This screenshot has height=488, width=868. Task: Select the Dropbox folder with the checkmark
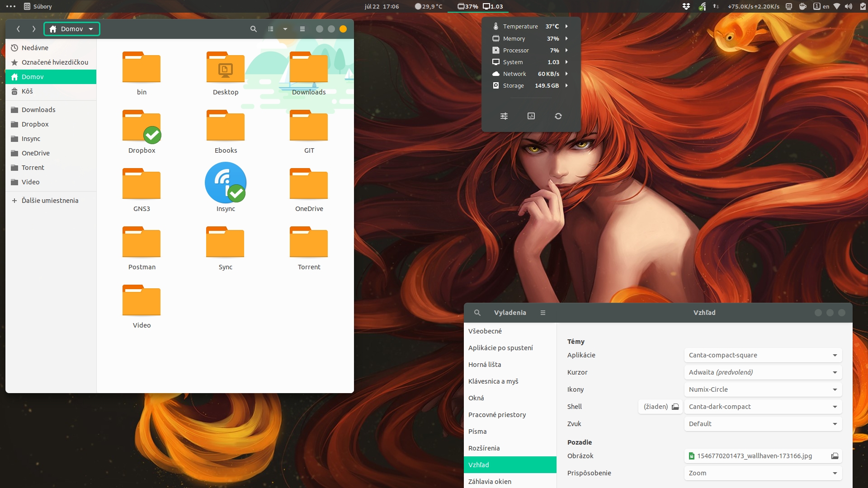(142, 126)
